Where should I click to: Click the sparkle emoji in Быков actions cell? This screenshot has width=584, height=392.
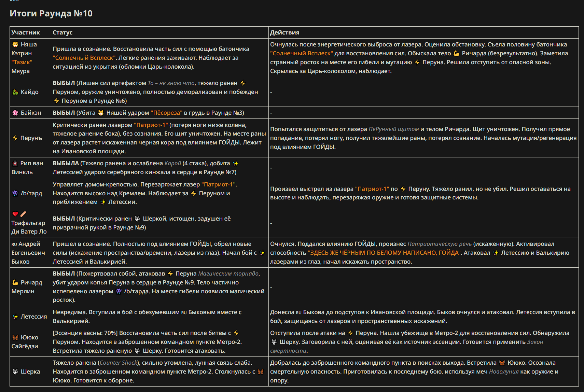496,253
